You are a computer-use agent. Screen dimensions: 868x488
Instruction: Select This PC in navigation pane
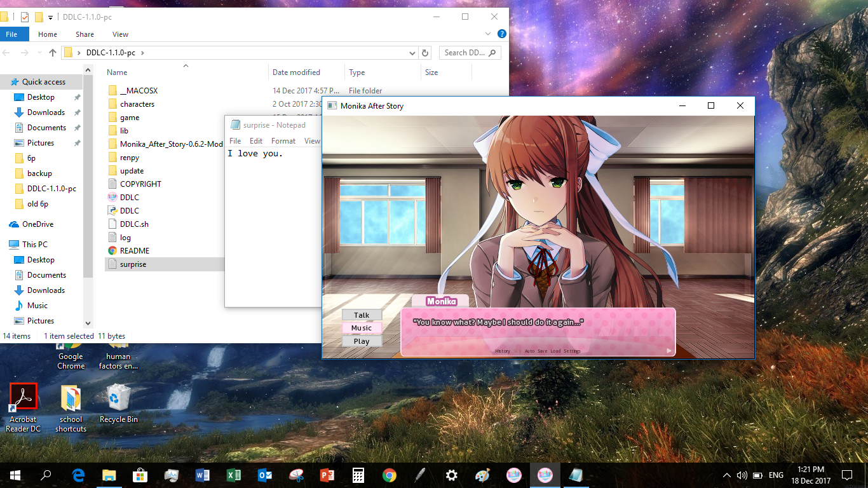coord(34,245)
